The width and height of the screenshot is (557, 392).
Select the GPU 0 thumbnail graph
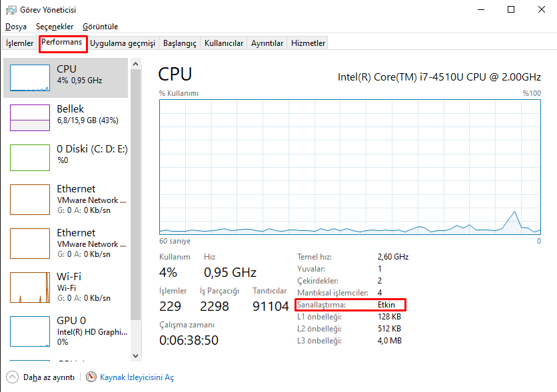tap(30, 331)
